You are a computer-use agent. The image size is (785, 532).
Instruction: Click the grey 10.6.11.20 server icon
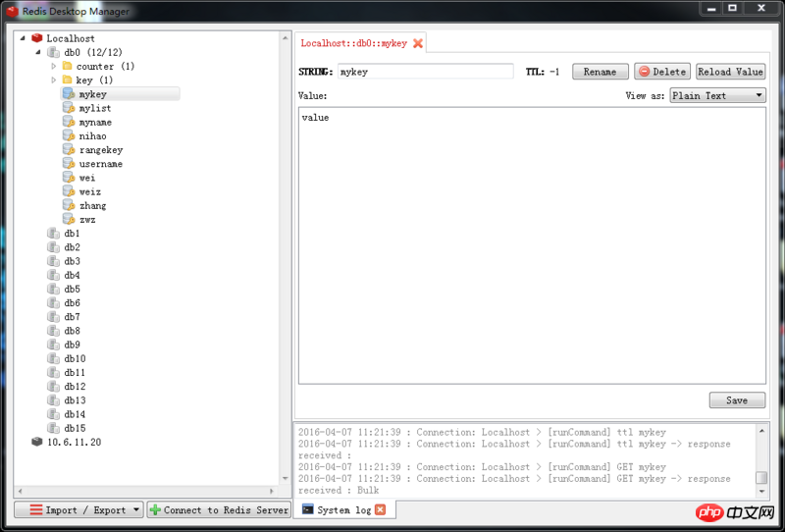point(37,442)
